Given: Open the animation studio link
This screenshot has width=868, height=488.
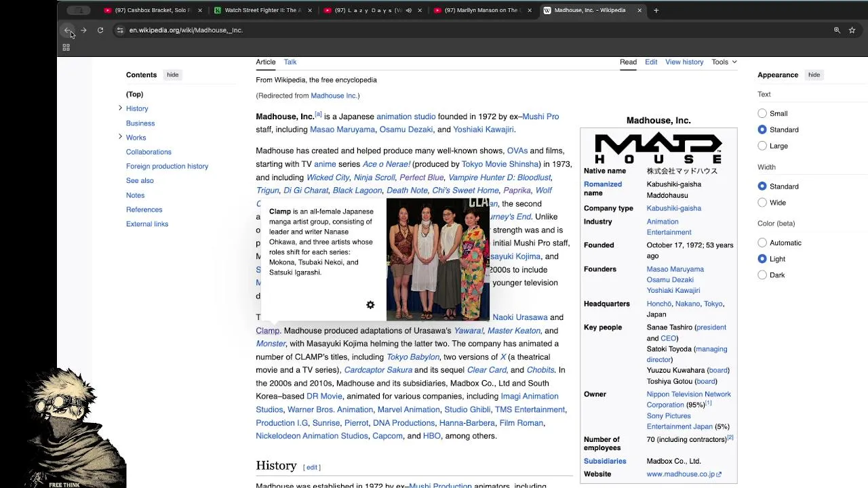Looking at the screenshot, I should [x=406, y=117].
